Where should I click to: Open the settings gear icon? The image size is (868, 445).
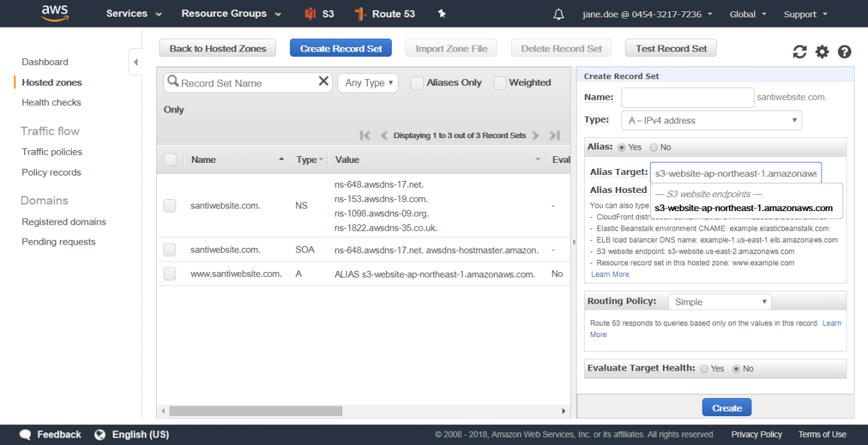point(822,52)
